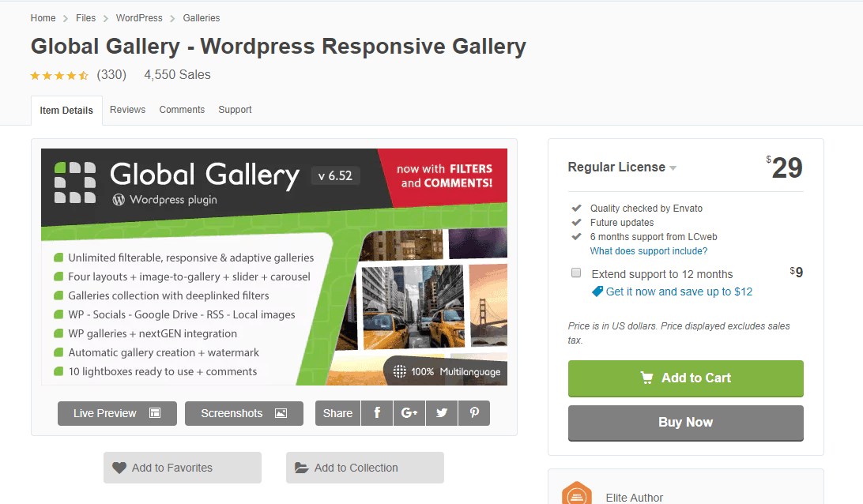Expand the Regular License dropdown arrow
863x504 pixels.
coord(673,167)
